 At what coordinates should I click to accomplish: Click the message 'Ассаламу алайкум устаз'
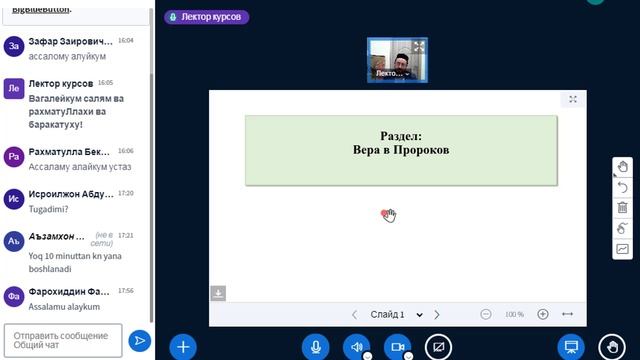pos(80,167)
